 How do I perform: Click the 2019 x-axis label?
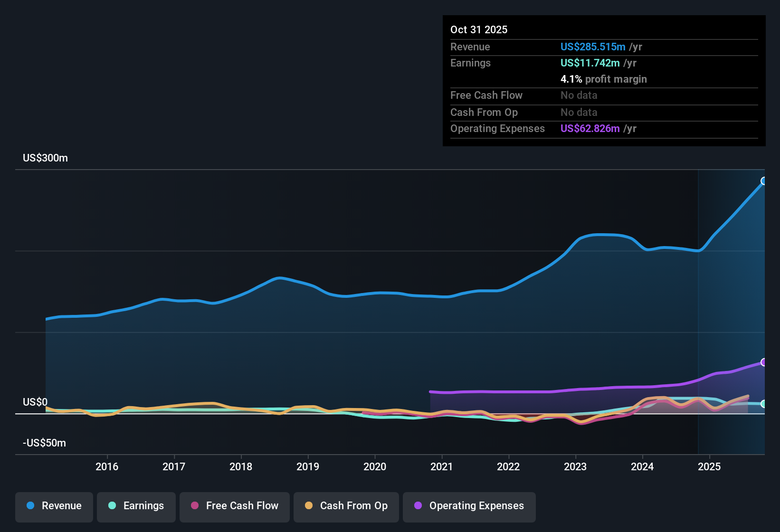[308, 466]
